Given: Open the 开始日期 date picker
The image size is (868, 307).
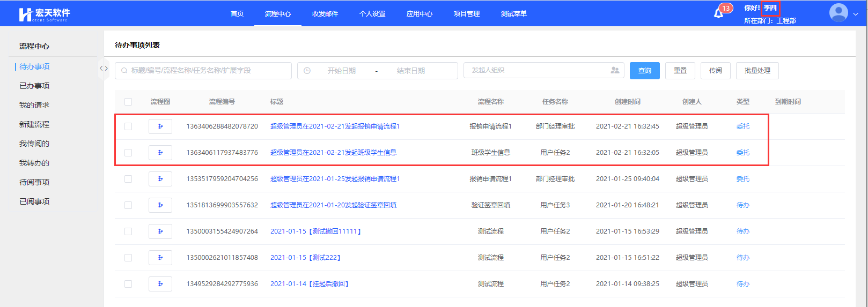Looking at the screenshot, I should coord(341,71).
